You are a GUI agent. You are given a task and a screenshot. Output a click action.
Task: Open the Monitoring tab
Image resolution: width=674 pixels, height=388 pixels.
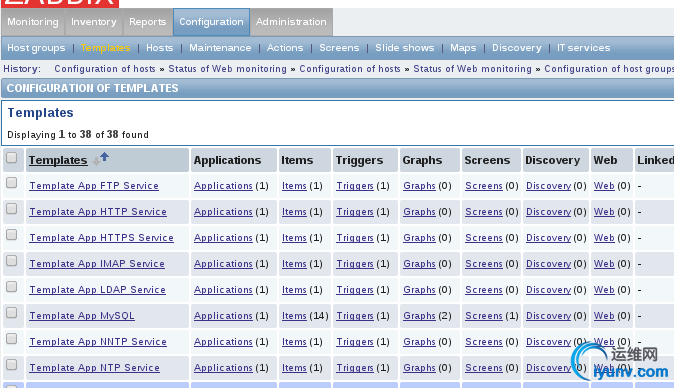click(33, 22)
